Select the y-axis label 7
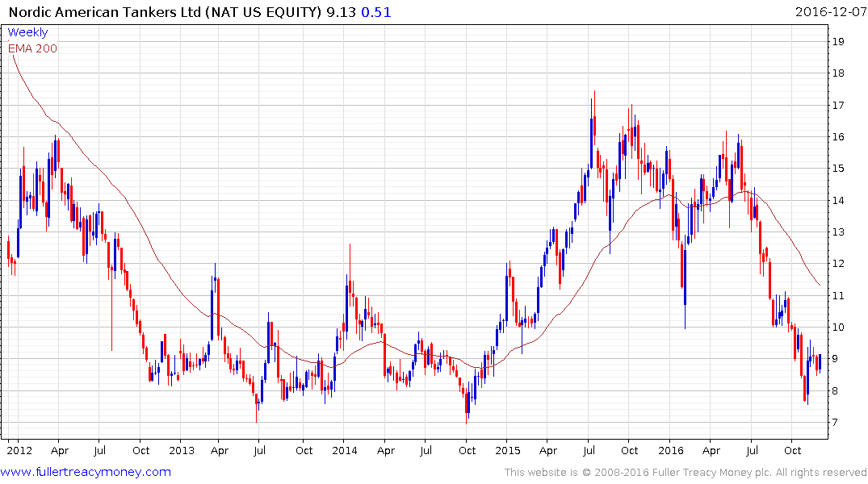 (835, 423)
